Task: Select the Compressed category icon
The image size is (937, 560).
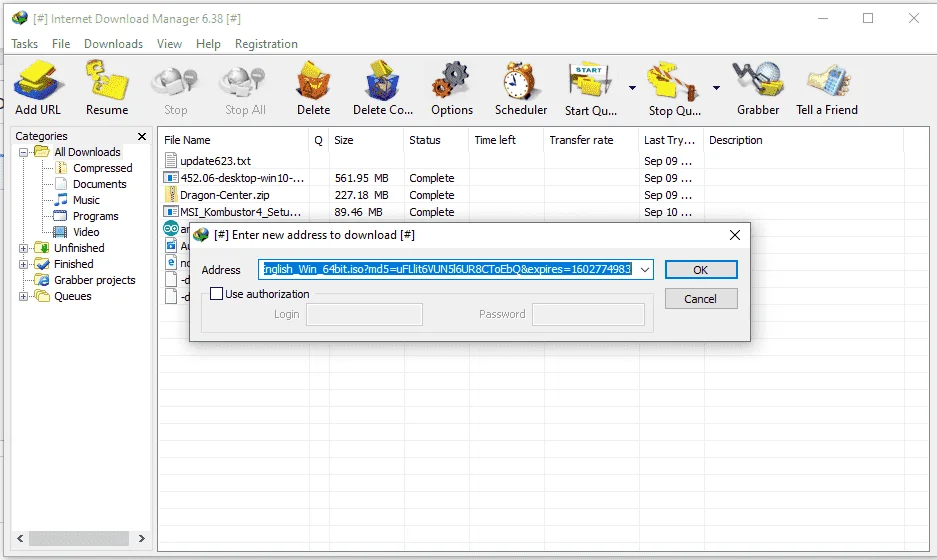Action: pyautogui.click(x=61, y=168)
